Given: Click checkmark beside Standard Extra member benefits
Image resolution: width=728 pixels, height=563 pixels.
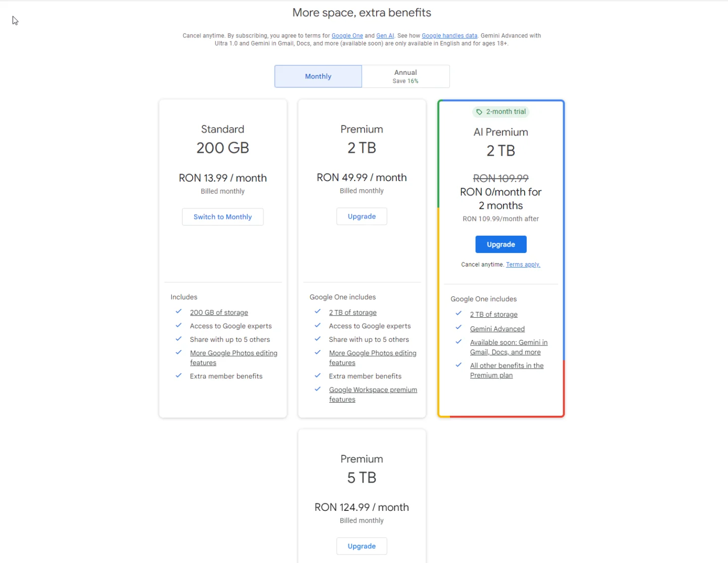Looking at the screenshot, I should click(178, 375).
